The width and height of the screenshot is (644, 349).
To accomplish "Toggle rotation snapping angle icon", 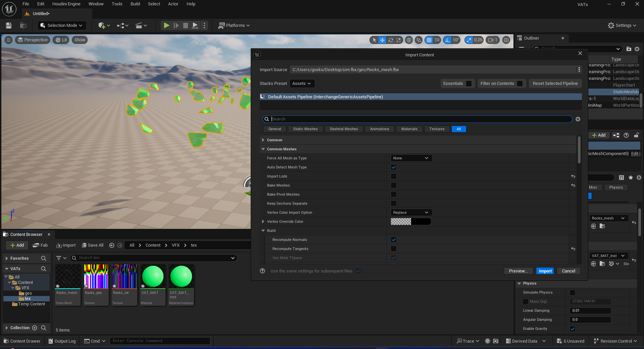I will click(447, 40).
